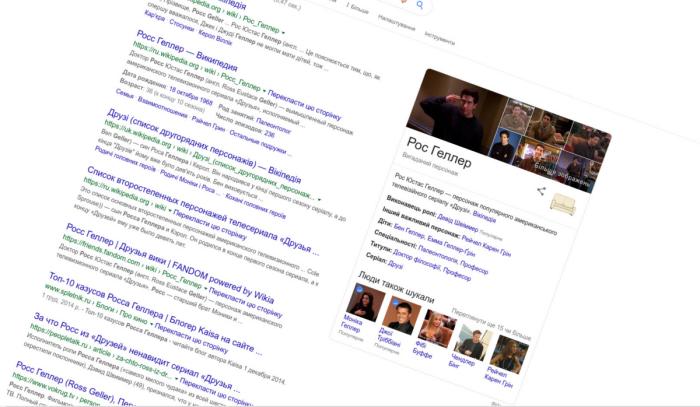Click 'Переглянути ще 15 чи більше' link
The image size is (700, 407).
coord(491,323)
